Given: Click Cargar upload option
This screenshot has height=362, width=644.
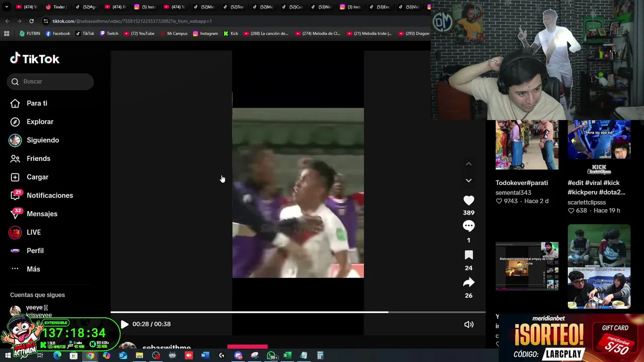Looking at the screenshot, I should pos(29,177).
